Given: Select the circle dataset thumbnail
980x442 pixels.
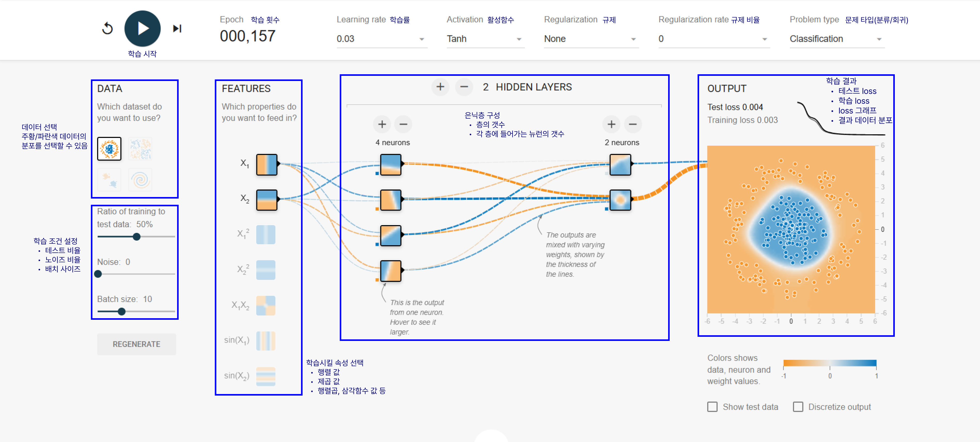Looking at the screenshot, I should 109,149.
